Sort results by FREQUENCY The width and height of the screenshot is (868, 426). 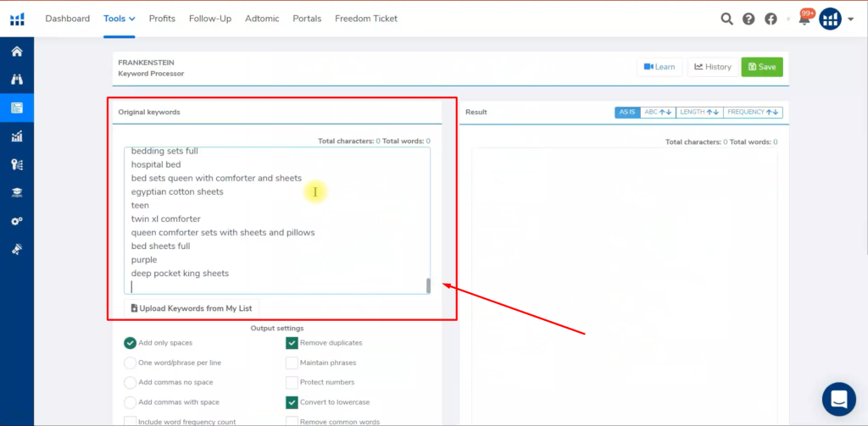pos(753,113)
